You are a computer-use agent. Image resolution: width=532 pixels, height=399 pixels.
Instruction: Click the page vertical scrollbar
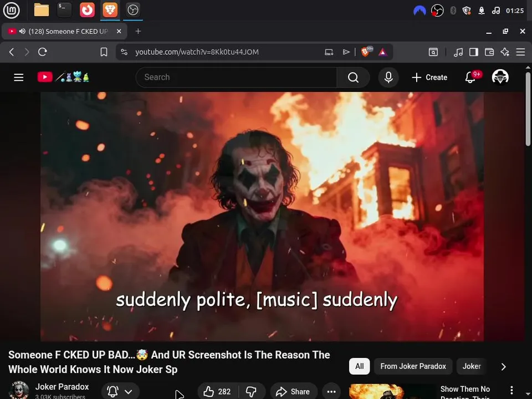tap(528, 109)
